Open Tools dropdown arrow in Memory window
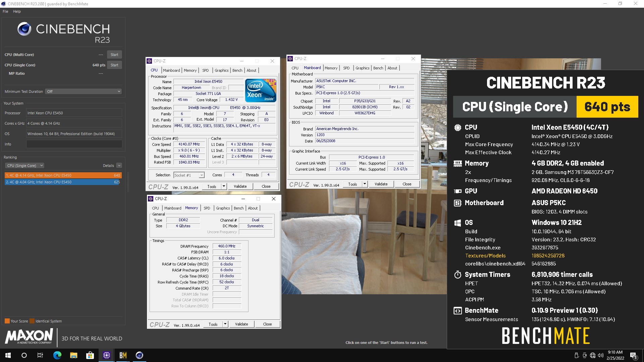This screenshot has height=362, width=644. tap(225, 324)
